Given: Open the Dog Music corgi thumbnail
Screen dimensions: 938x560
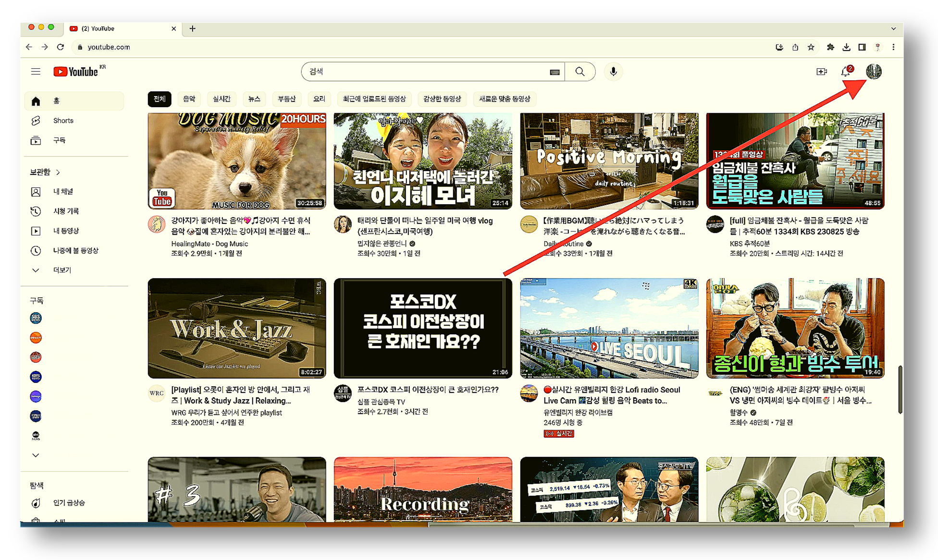Looking at the screenshot, I should click(237, 161).
